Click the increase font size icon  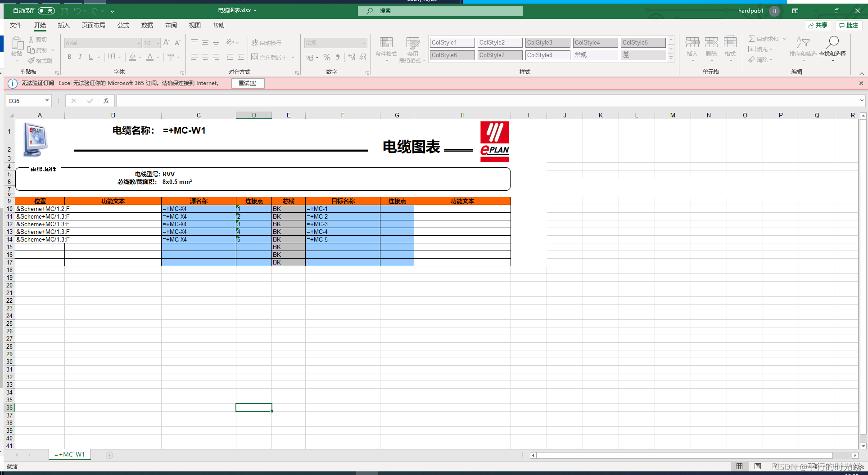click(x=167, y=43)
